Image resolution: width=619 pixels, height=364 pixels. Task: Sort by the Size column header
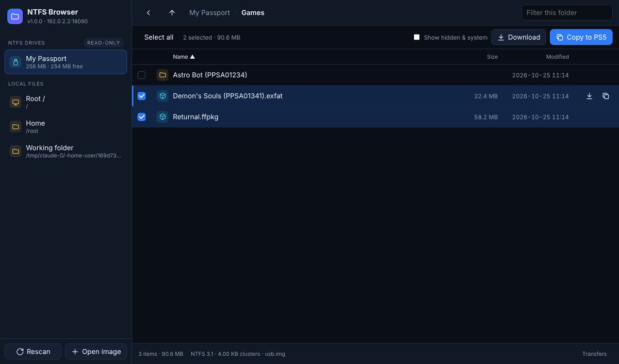[x=492, y=57]
